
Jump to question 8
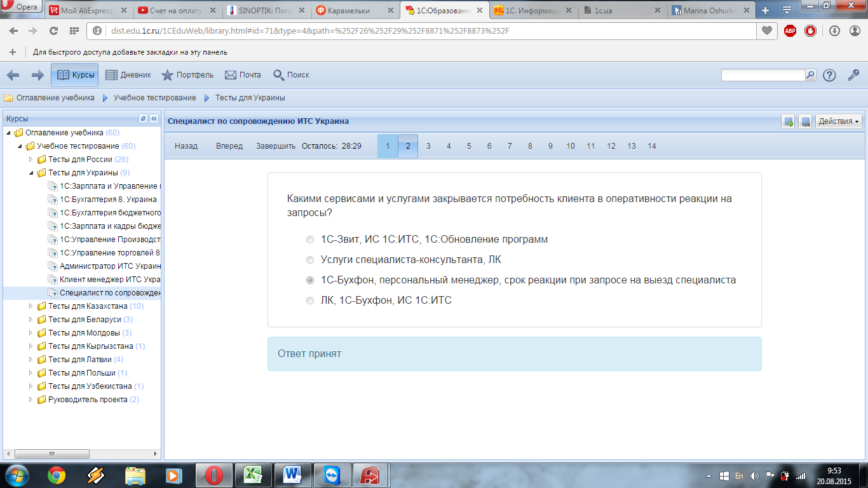coord(530,146)
